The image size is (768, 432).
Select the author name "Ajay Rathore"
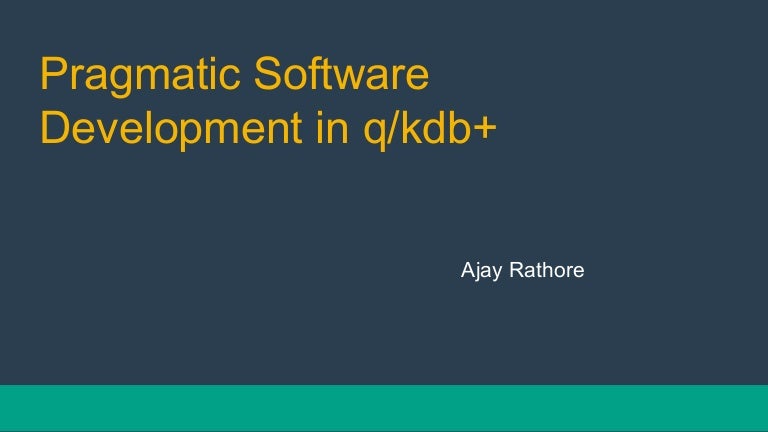point(521,271)
